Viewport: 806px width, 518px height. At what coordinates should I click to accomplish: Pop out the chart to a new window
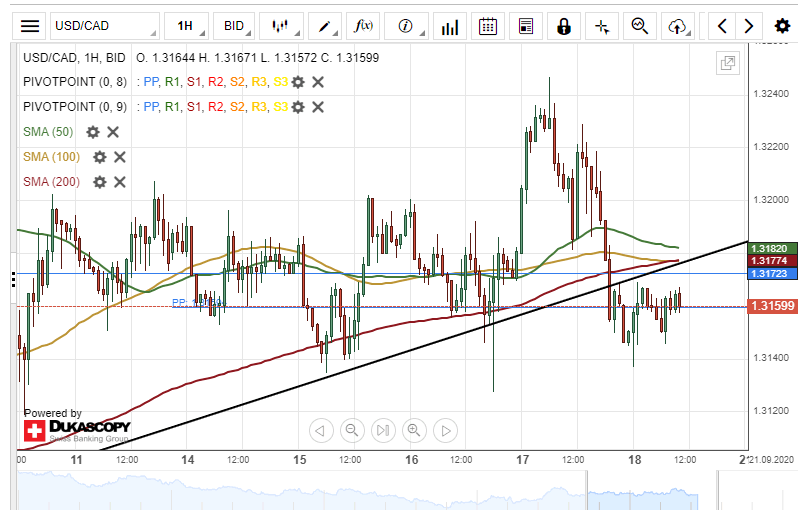[728, 64]
